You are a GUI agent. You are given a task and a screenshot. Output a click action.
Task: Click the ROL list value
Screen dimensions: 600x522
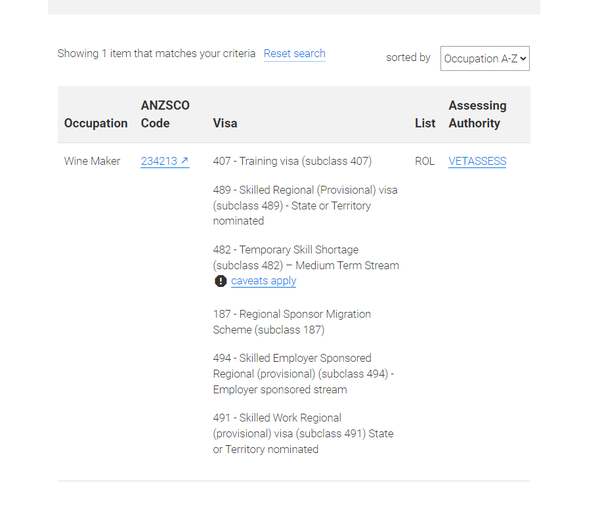[425, 161]
